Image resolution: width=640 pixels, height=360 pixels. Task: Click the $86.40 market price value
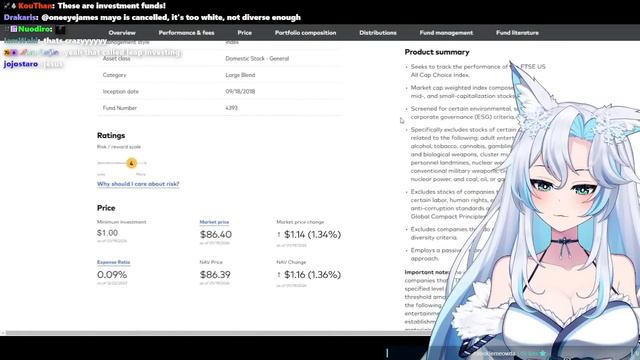[216, 234]
